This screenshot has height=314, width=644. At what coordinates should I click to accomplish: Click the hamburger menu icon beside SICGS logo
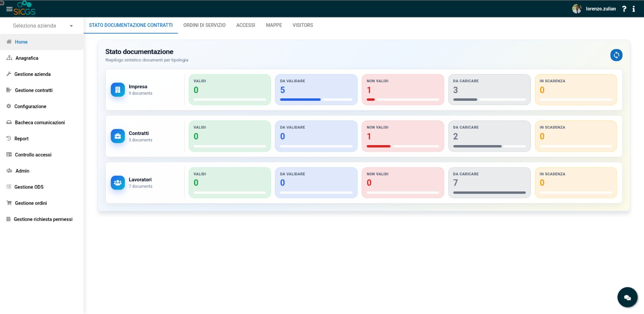pyautogui.click(x=9, y=9)
